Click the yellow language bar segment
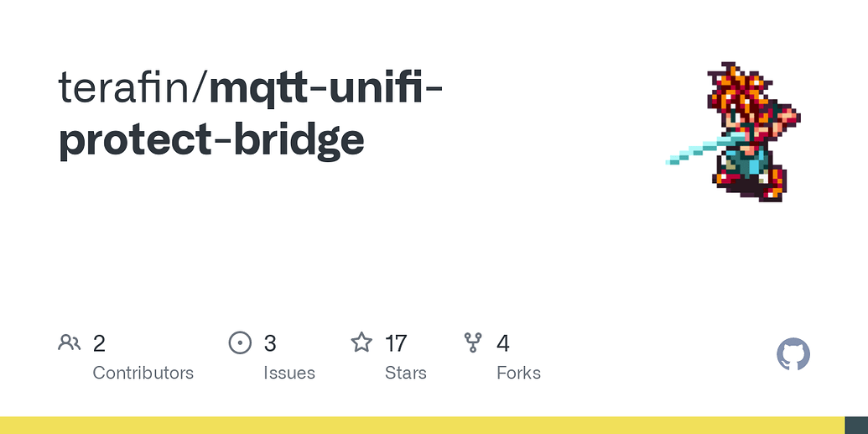 [x=419, y=425]
